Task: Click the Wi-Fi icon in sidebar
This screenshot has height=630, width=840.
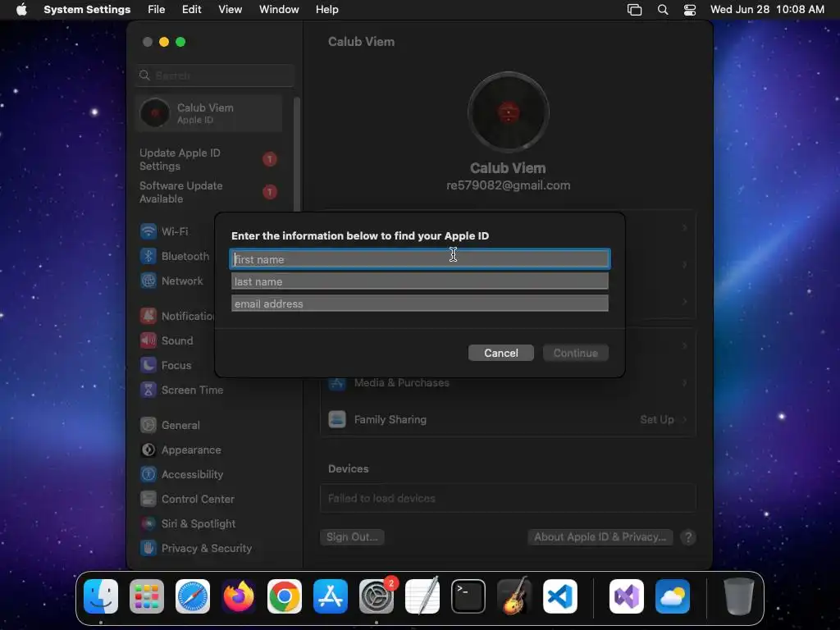Action: click(148, 231)
